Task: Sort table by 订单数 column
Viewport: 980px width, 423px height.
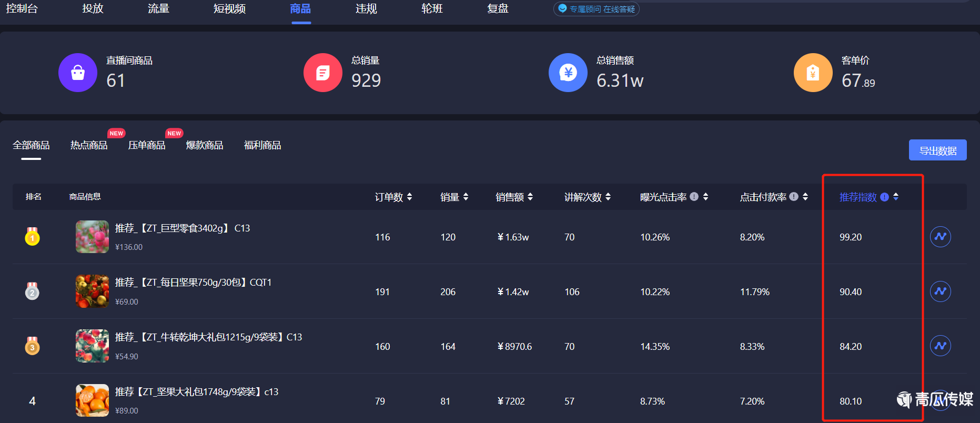Action: tap(409, 197)
